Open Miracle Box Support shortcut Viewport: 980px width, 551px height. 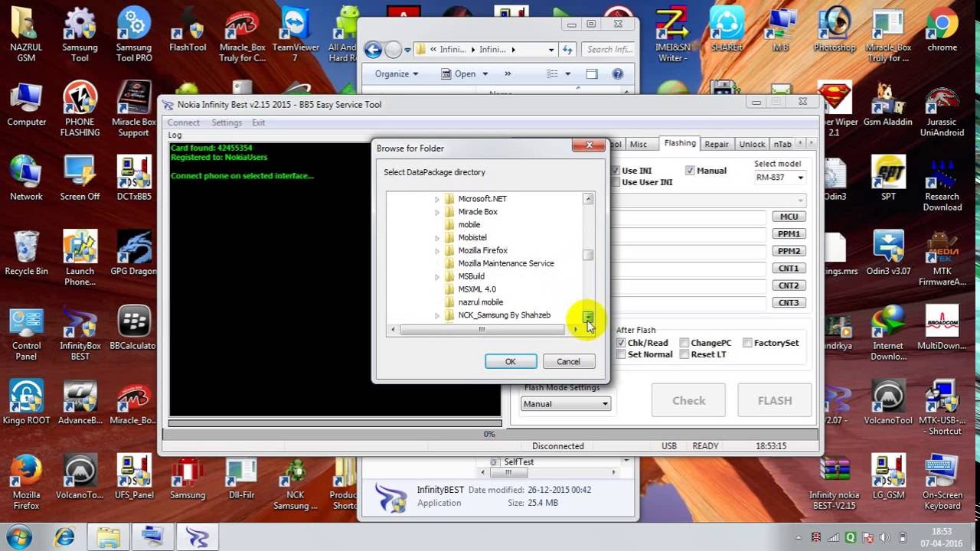(134, 109)
